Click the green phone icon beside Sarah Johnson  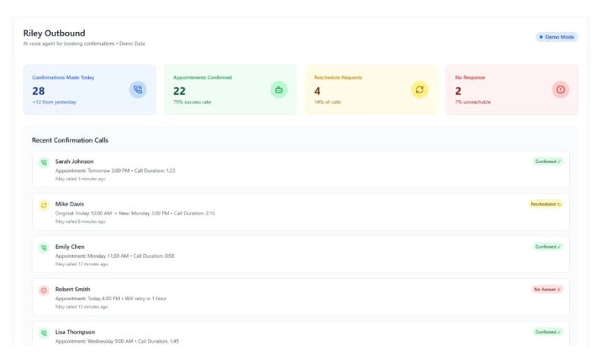coord(43,162)
